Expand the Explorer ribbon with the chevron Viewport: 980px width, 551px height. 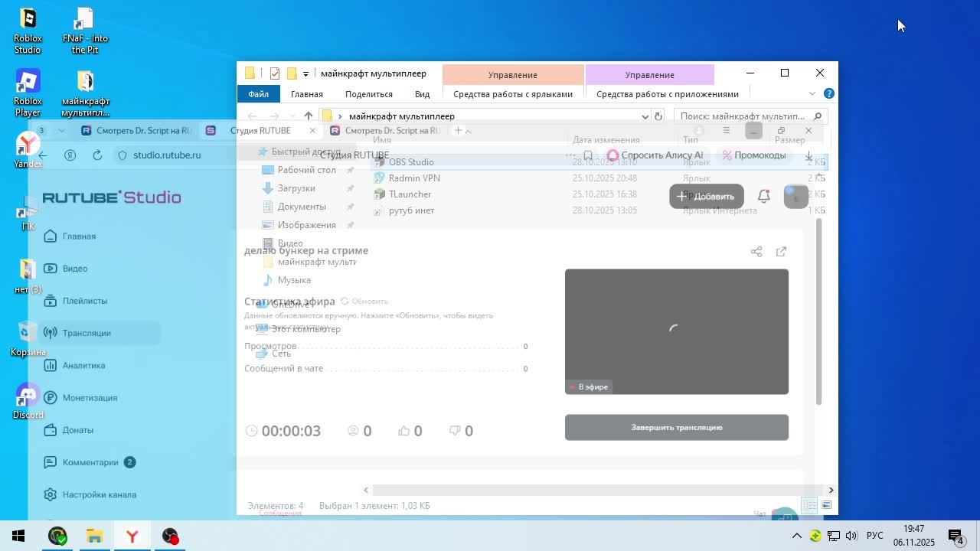click(x=812, y=93)
